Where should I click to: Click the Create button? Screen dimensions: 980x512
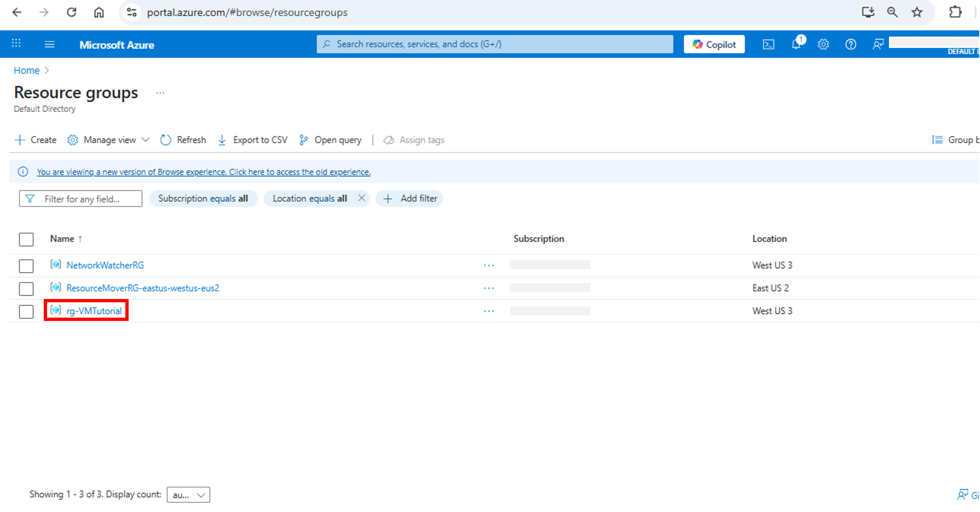35,140
